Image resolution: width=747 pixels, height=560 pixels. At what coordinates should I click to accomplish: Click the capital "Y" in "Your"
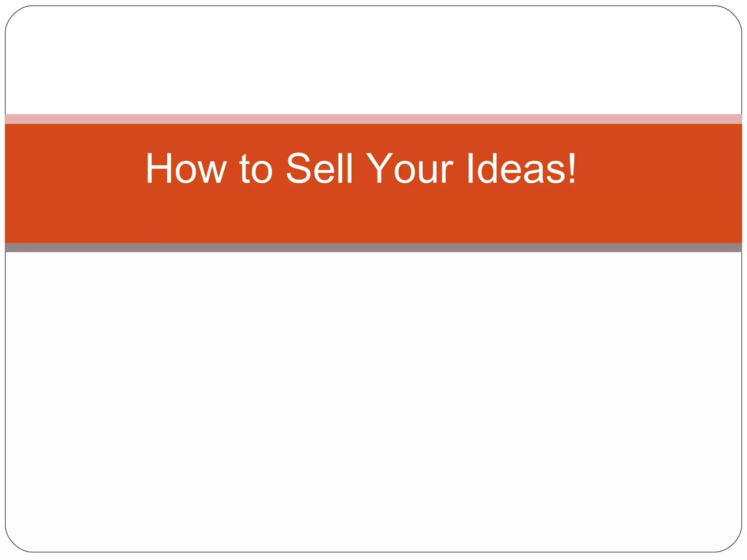point(379,168)
